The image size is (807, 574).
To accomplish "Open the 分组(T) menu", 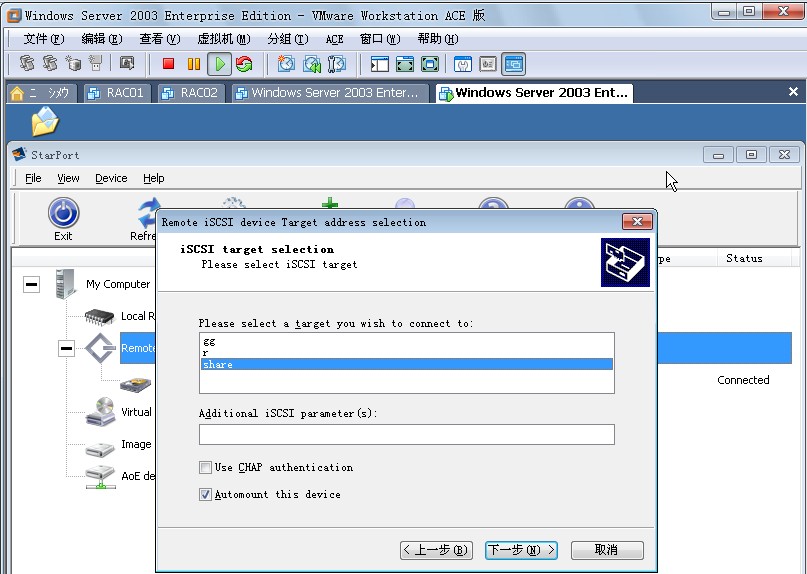I will coord(288,39).
